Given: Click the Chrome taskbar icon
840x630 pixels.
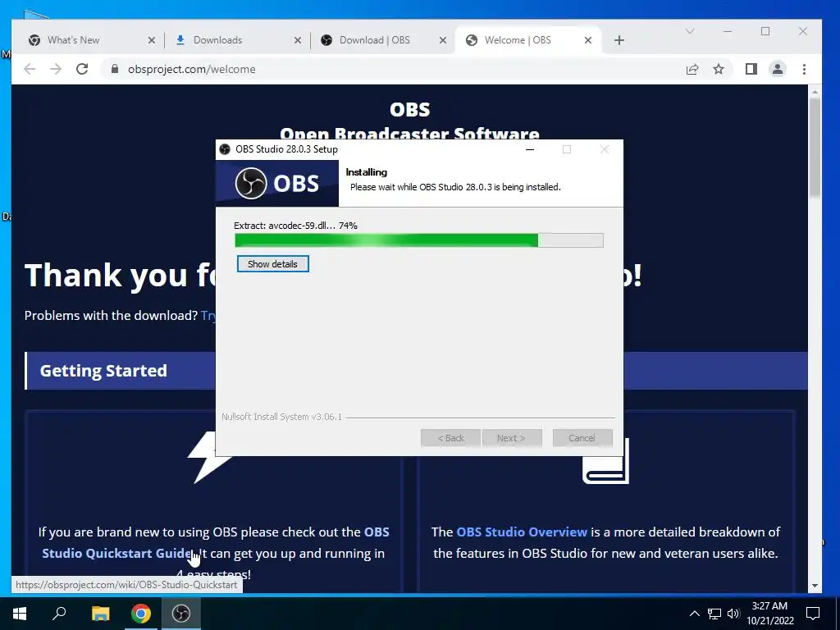Looking at the screenshot, I should 141,614.
